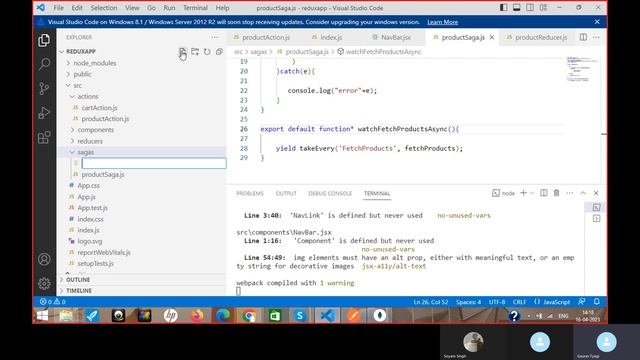Refresh the Explorer tree
This screenshot has width=640, height=360.
[x=207, y=51]
